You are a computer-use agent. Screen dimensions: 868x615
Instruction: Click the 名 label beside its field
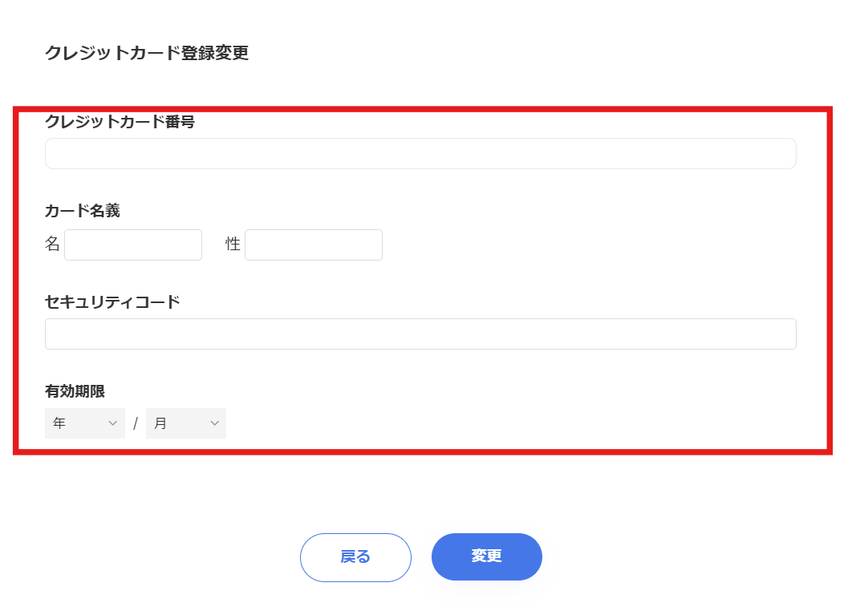[51, 245]
